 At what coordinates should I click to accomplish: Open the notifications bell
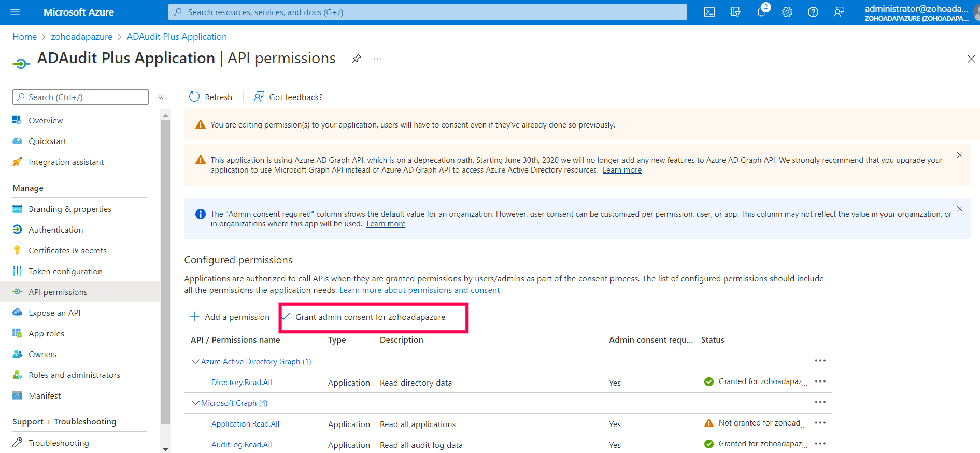click(761, 12)
